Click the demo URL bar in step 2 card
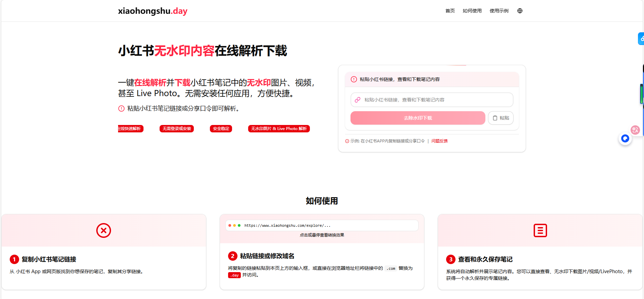This screenshot has height=299, width=644. [x=322, y=225]
